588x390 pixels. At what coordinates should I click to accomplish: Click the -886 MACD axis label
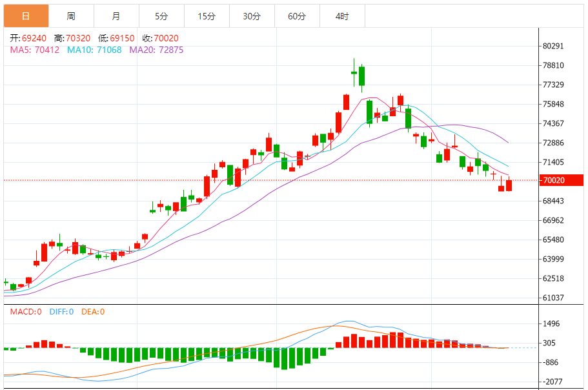pos(550,363)
